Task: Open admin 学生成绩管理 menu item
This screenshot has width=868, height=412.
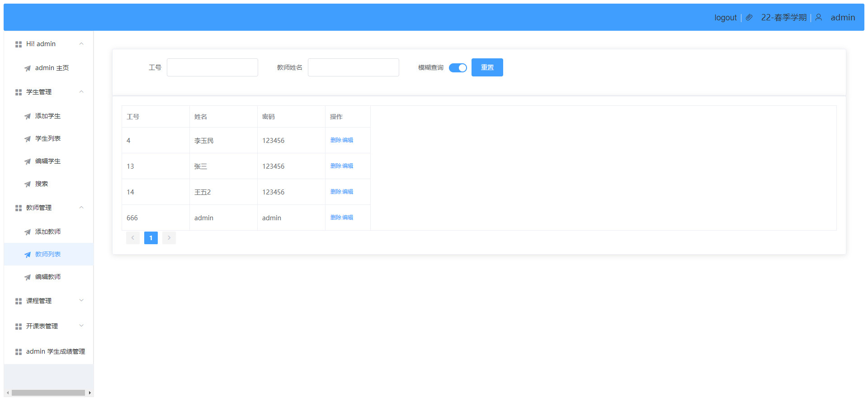Action: pyautogui.click(x=49, y=351)
